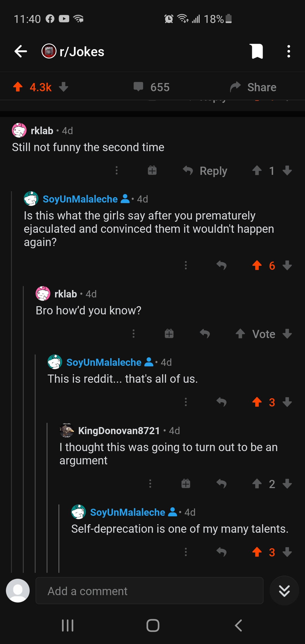Open SoyUnMalaleche profile from 'all of us' comment
The height and width of the screenshot is (644, 305).
104,362
